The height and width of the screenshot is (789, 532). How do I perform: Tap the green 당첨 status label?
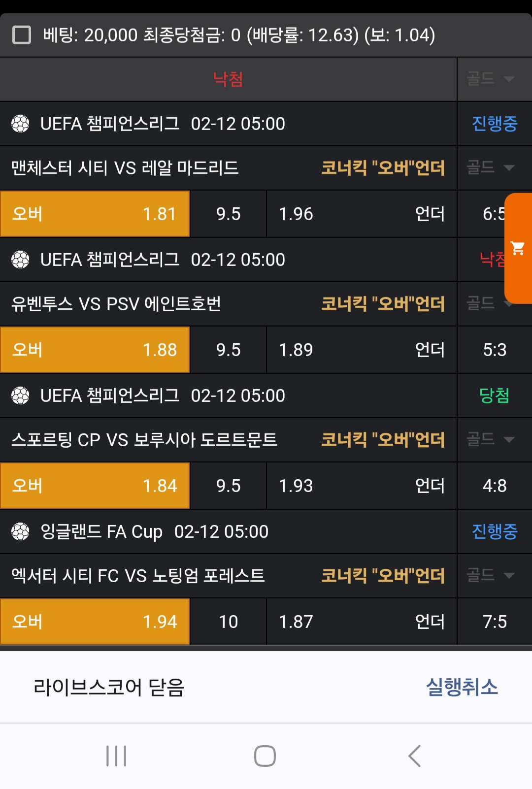[494, 395]
